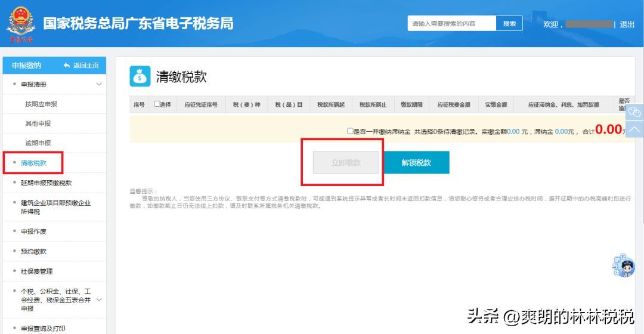Open the cartoon assistant mascot

coord(624,266)
